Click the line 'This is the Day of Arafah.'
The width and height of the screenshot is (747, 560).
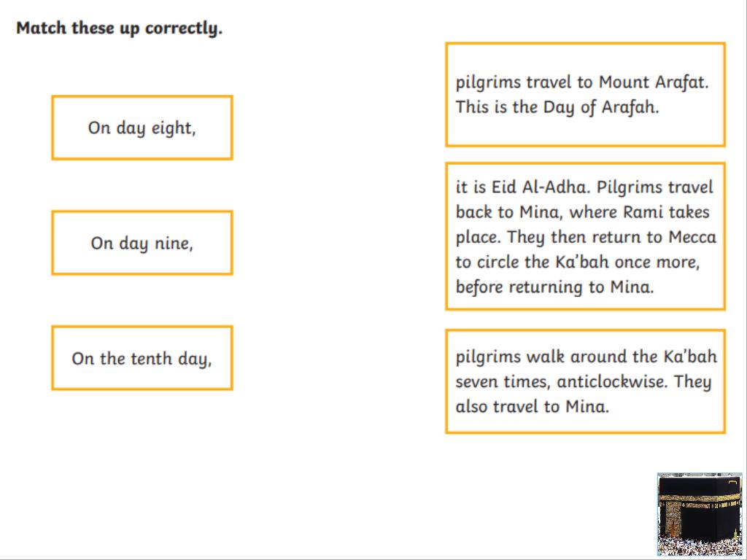point(557,107)
